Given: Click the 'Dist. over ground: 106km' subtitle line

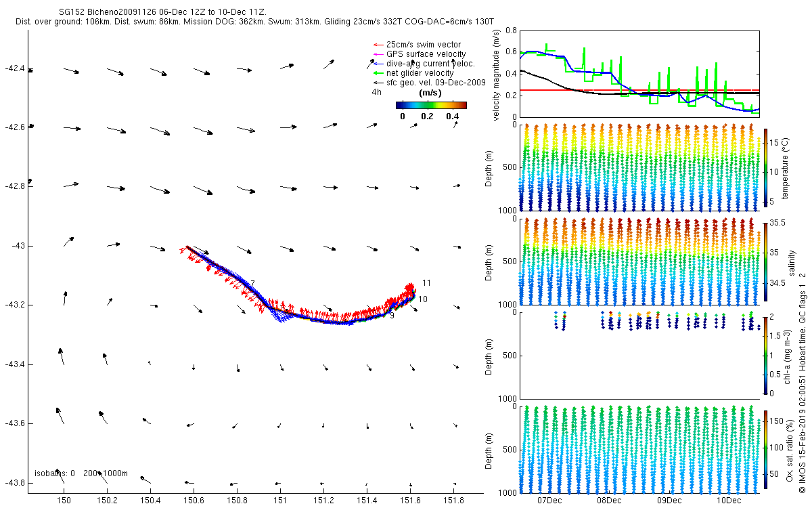Looking at the screenshot, I should 255,22.
